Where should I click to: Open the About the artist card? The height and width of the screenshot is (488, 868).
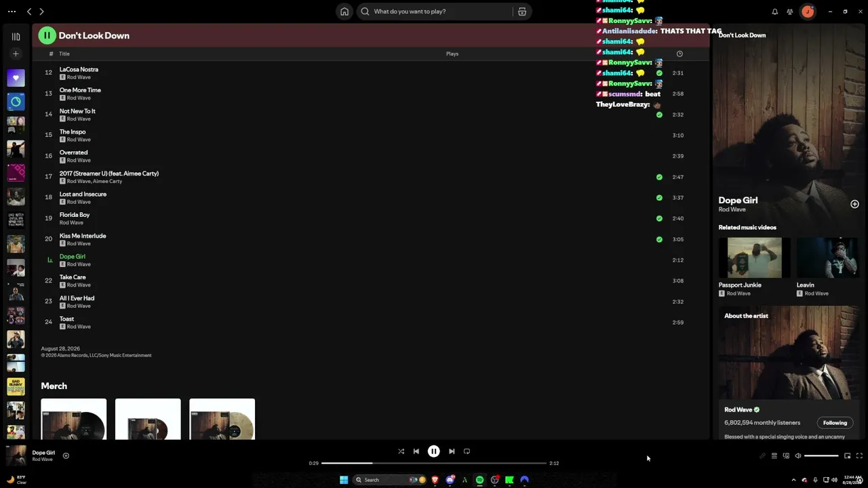pyautogui.click(x=789, y=371)
